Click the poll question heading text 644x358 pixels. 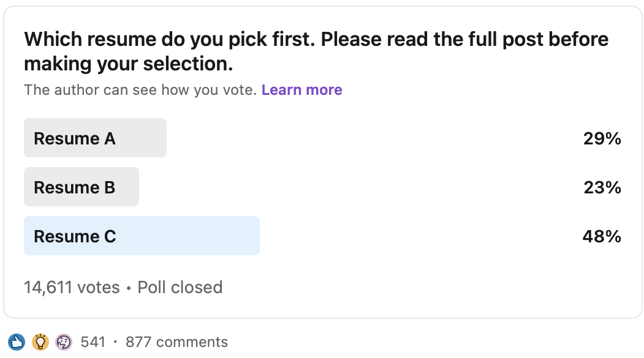316,51
